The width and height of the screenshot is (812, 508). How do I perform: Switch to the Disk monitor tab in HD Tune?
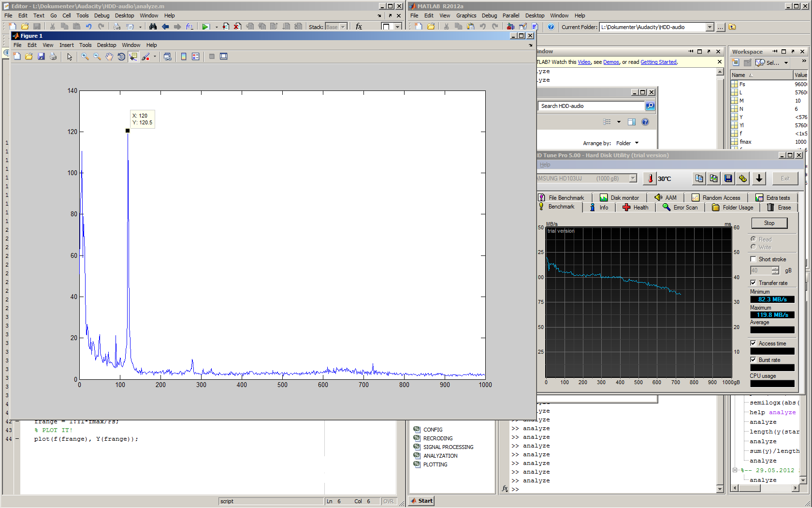pos(620,198)
